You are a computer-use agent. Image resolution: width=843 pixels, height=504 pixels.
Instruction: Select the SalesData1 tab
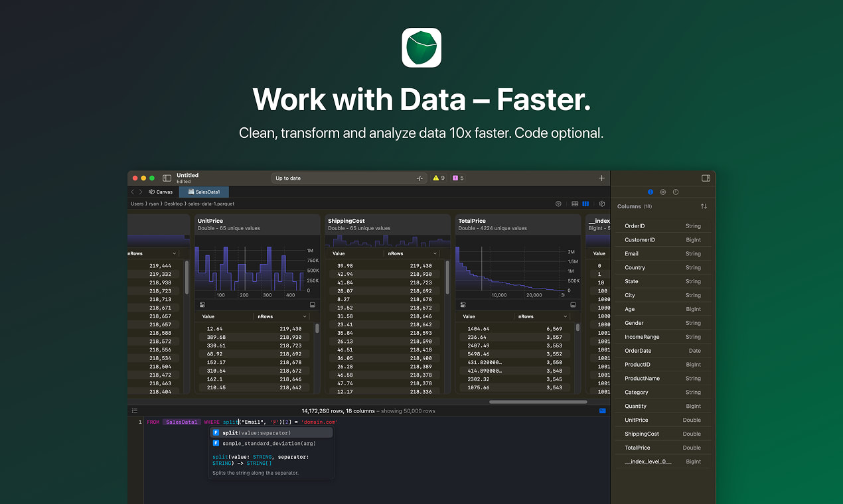click(x=204, y=192)
